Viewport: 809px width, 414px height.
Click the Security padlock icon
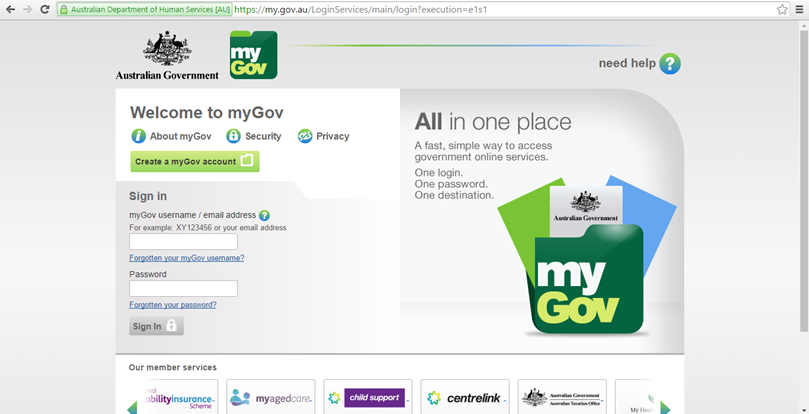click(x=234, y=136)
